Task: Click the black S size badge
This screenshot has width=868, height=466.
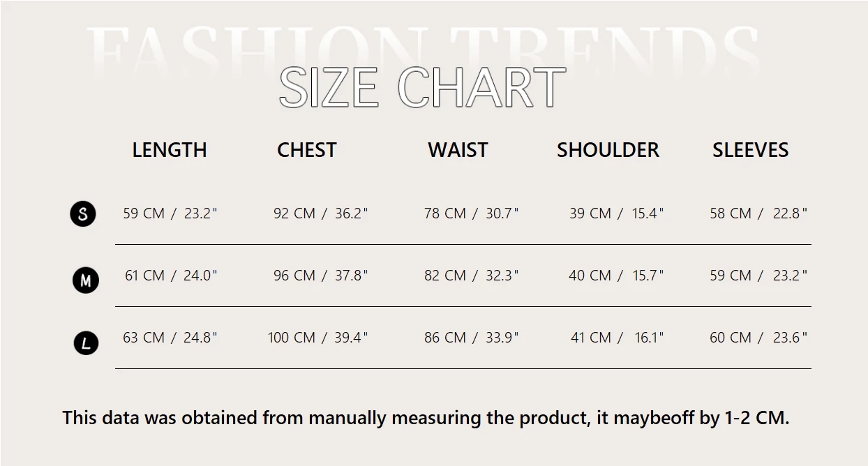Action: pos(83,213)
